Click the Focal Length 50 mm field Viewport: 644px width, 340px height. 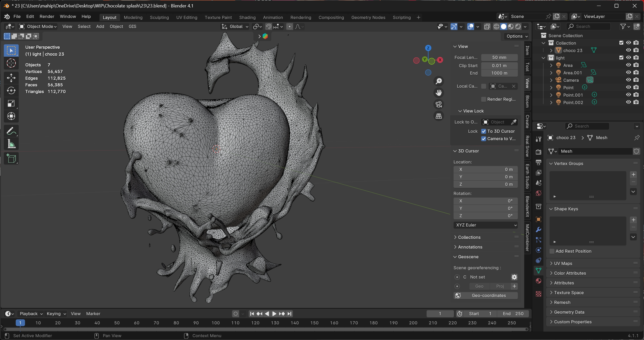click(499, 57)
